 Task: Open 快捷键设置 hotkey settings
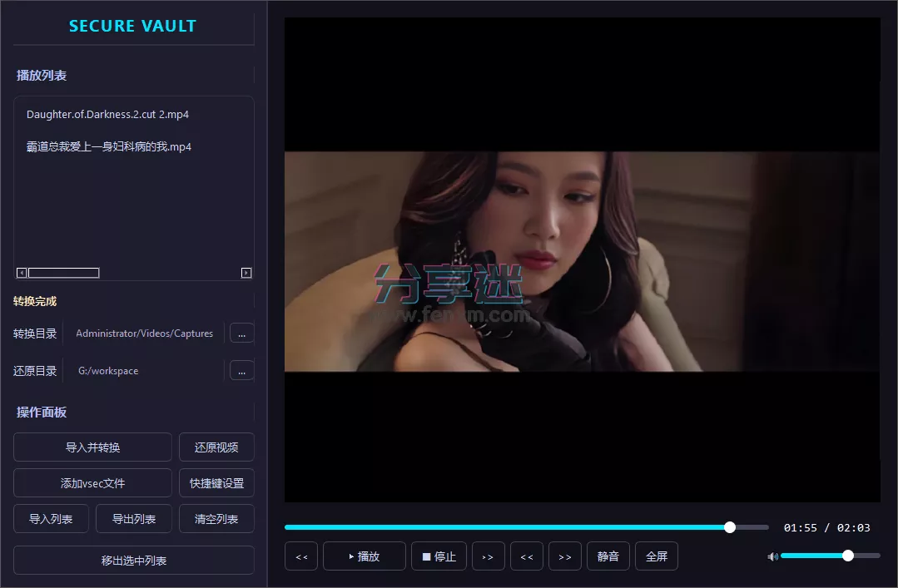pyautogui.click(x=216, y=482)
